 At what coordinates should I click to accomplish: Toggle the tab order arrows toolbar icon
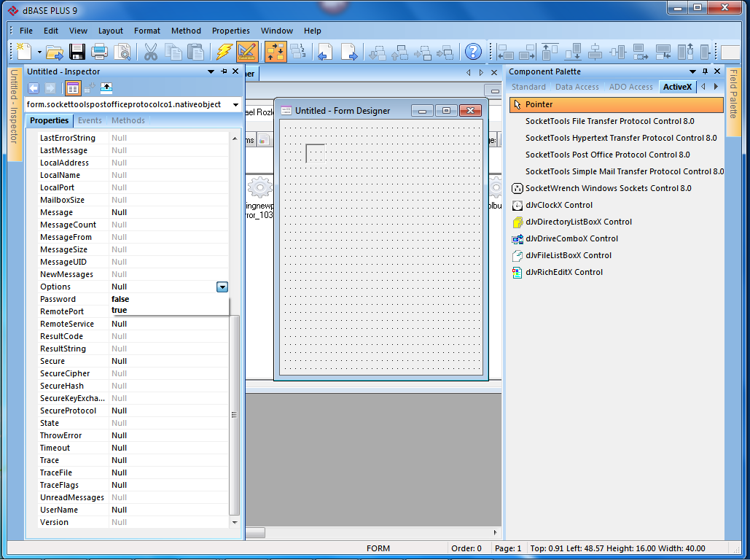pyautogui.click(x=276, y=52)
